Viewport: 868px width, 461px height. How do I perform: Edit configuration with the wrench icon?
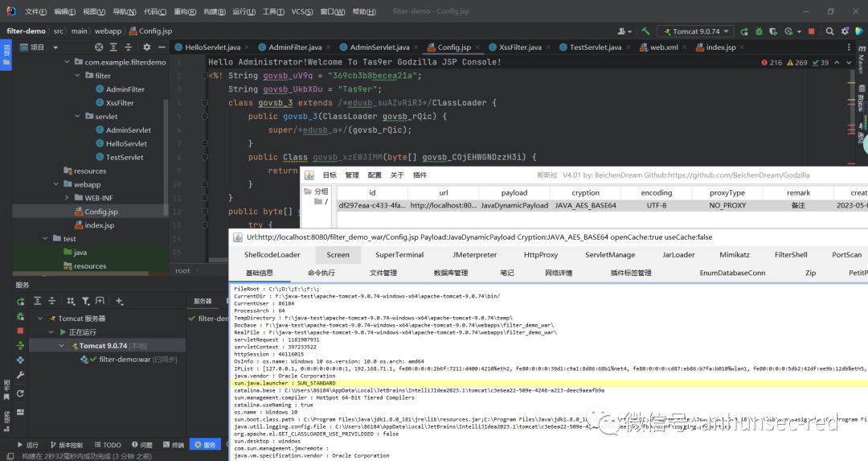[x=20, y=375]
